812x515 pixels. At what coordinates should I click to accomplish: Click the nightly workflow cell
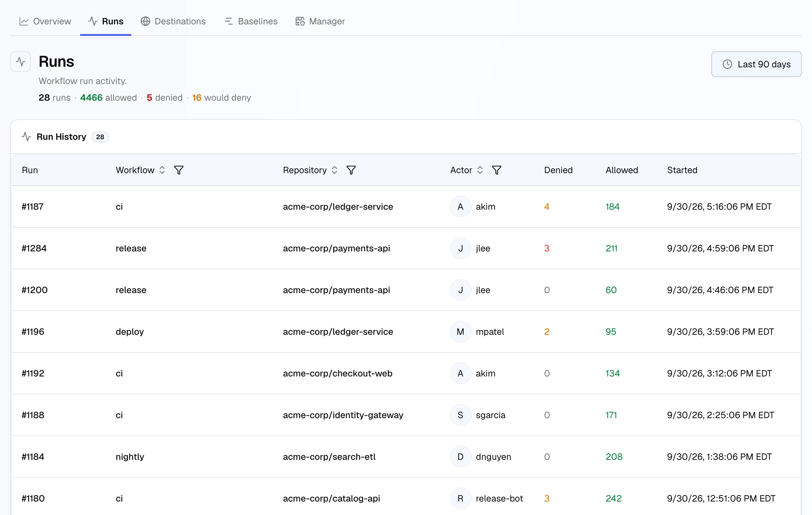130,457
